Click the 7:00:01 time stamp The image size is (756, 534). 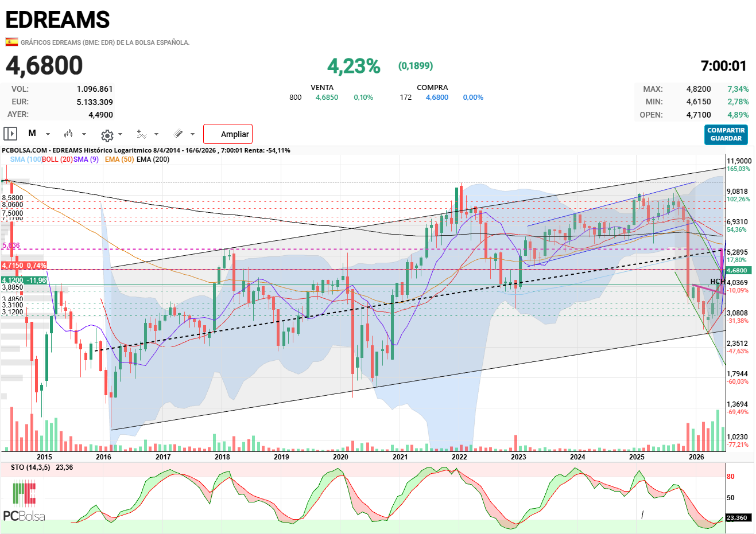click(724, 66)
